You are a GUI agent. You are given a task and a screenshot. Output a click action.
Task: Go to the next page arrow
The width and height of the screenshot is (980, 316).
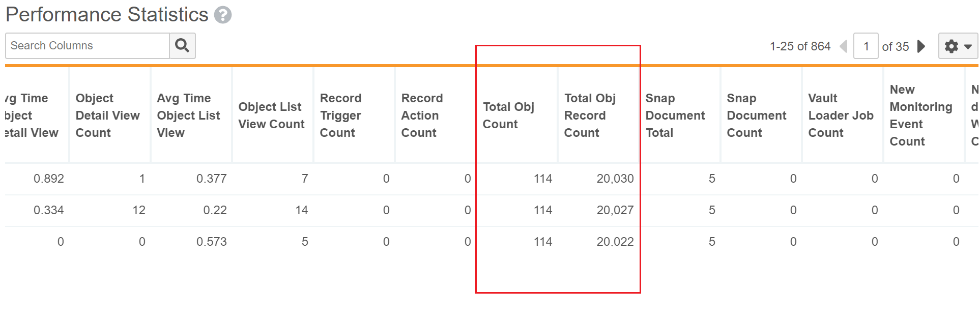(x=921, y=46)
